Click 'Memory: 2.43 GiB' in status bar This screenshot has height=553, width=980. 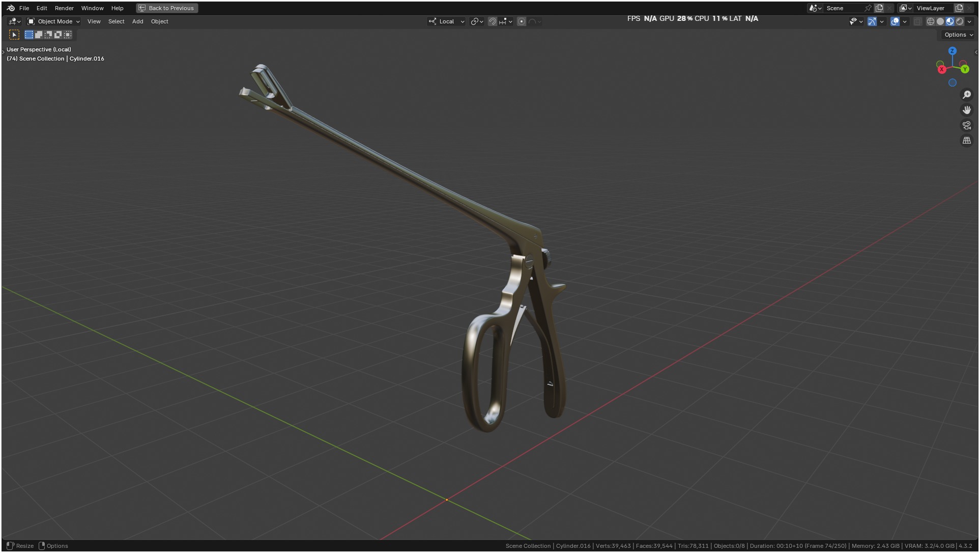tap(875, 546)
